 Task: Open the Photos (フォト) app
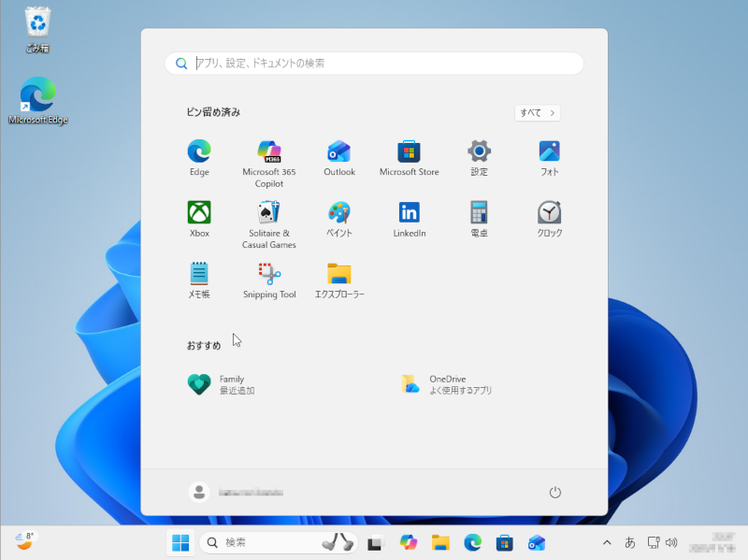point(549,152)
